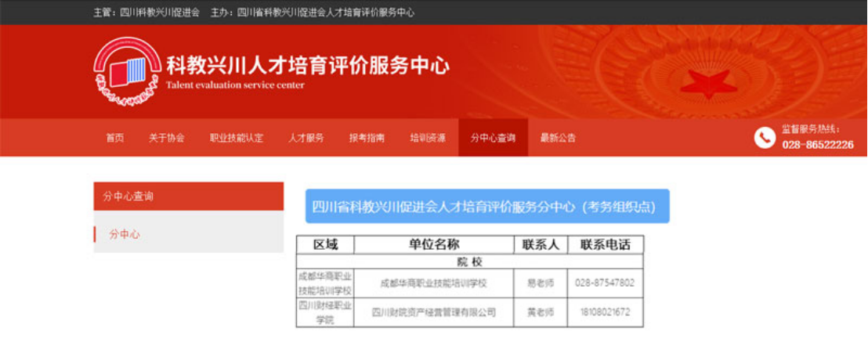Select the highlighted 分中心查询 nav tab
The height and width of the screenshot is (358, 868).
click(x=493, y=138)
